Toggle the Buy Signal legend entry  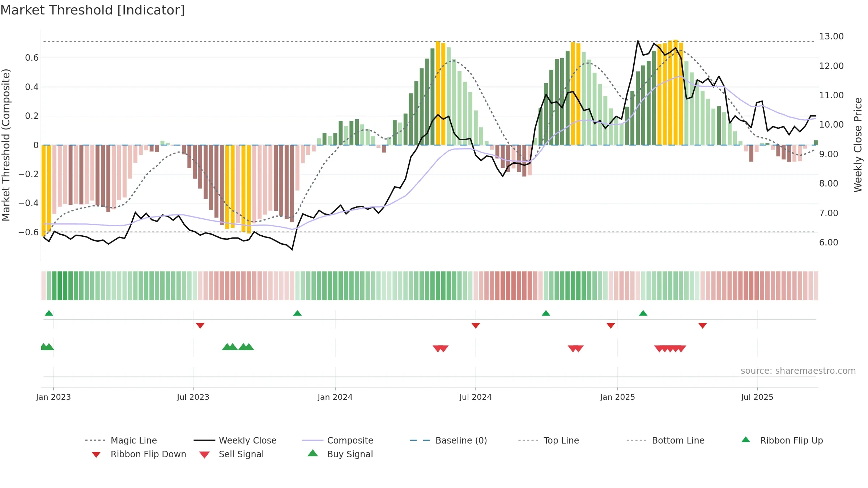tap(340, 454)
